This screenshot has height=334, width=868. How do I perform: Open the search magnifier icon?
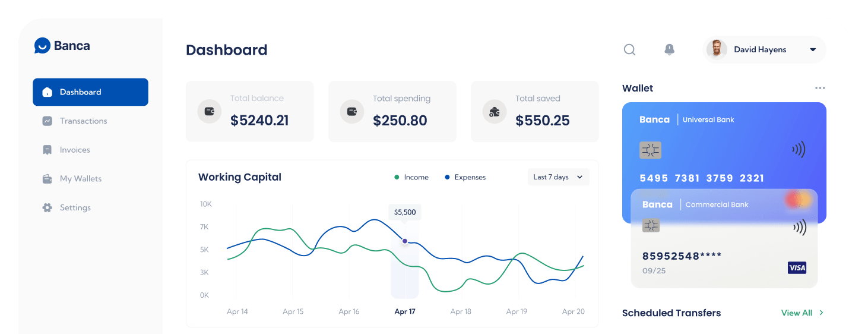(x=629, y=50)
